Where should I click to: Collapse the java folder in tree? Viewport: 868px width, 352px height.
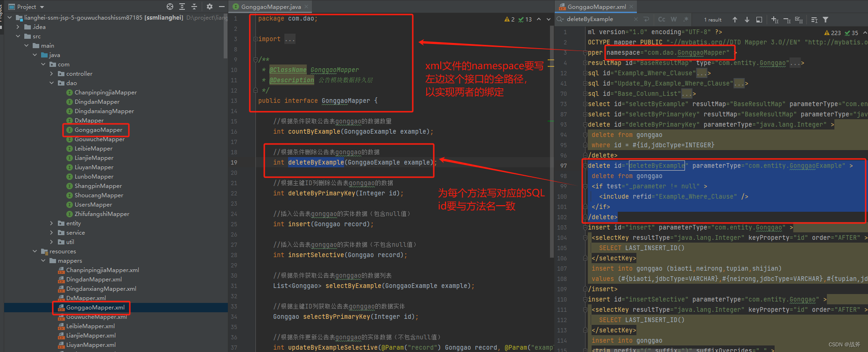point(35,55)
